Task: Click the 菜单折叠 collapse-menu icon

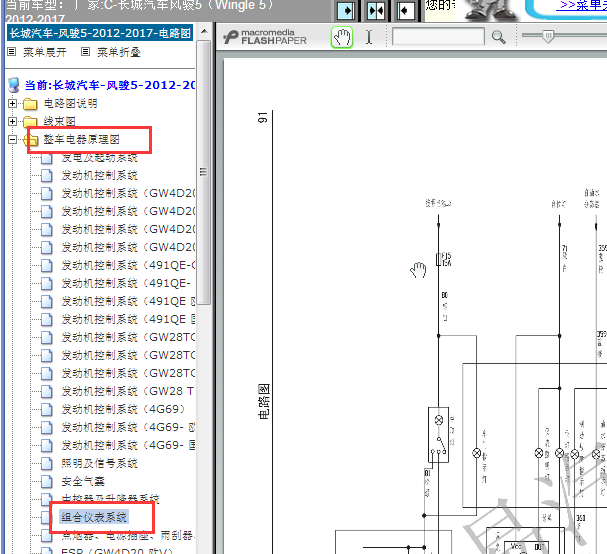Action: tap(86, 51)
